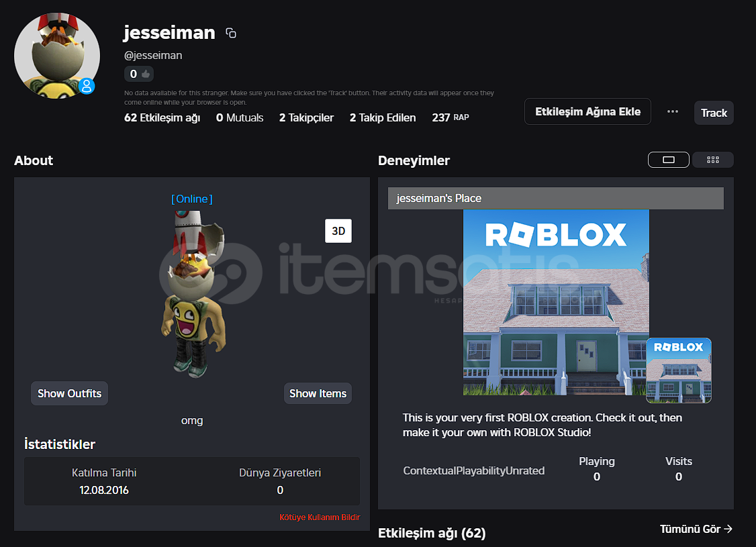This screenshot has width=756, height=547.
Task: Click the Etkileşim ağı (62) heading
Action: point(432,533)
